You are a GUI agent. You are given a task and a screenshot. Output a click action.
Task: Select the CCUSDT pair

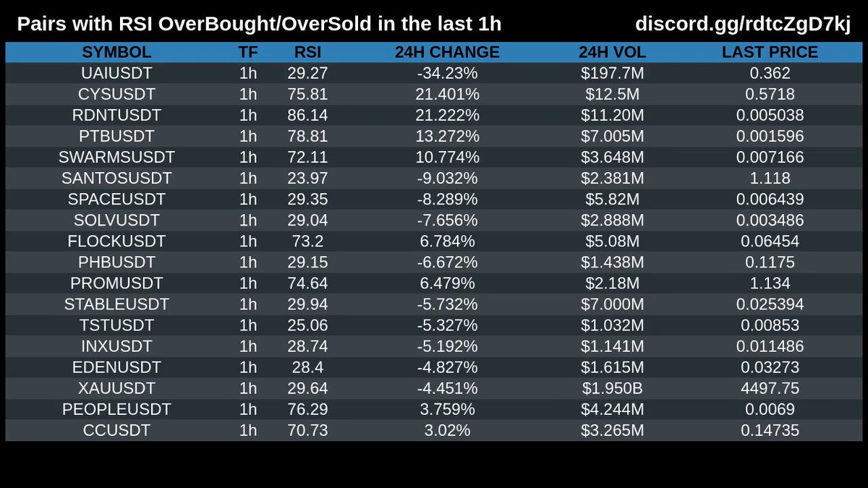[x=116, y=431]
